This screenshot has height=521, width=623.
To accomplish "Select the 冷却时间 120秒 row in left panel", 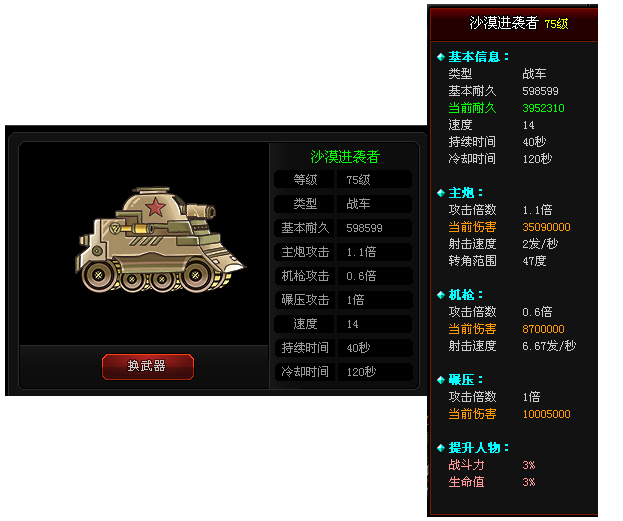I will point(343,372).
